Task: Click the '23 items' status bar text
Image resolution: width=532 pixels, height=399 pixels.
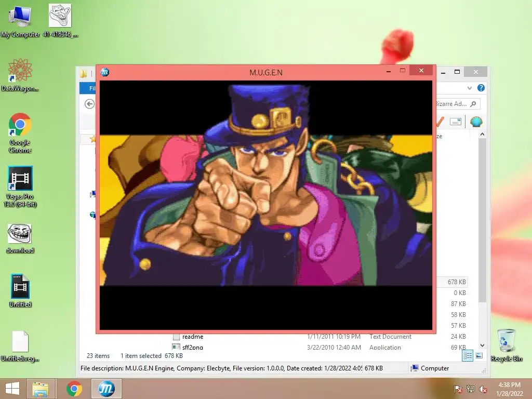Action: tap(98, 355)
